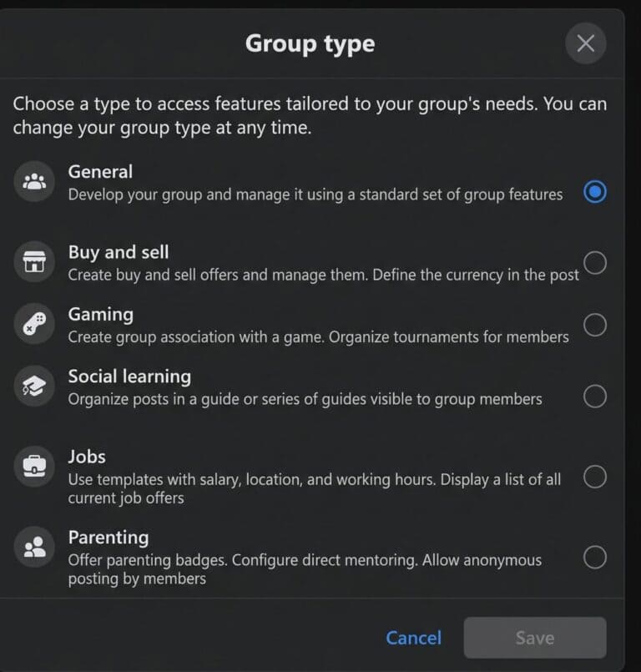641x672 pixels.
Task: Click the Buy and sell storefront icon
Action: click(33, 261)
